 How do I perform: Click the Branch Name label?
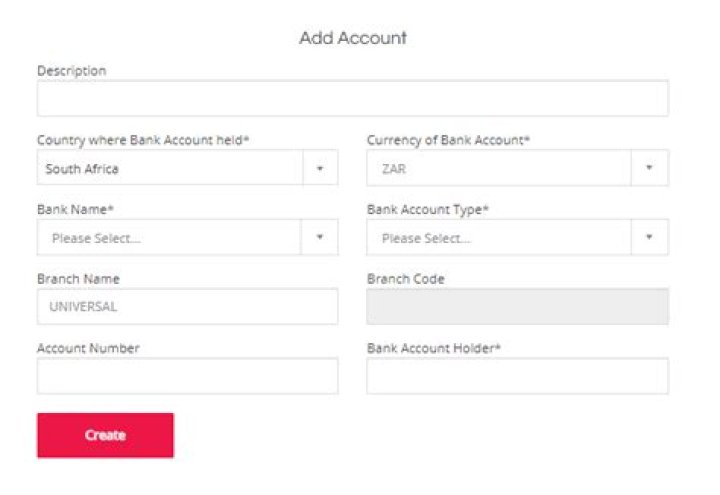pos(78,279)
